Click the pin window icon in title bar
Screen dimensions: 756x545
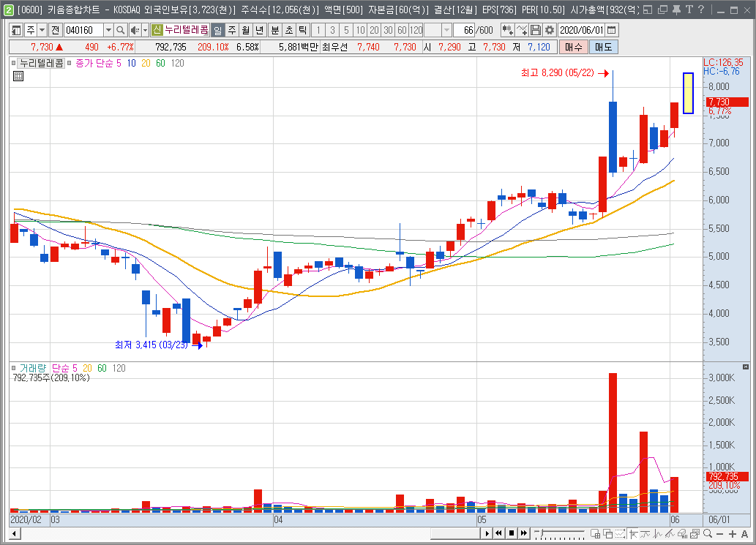676,10
